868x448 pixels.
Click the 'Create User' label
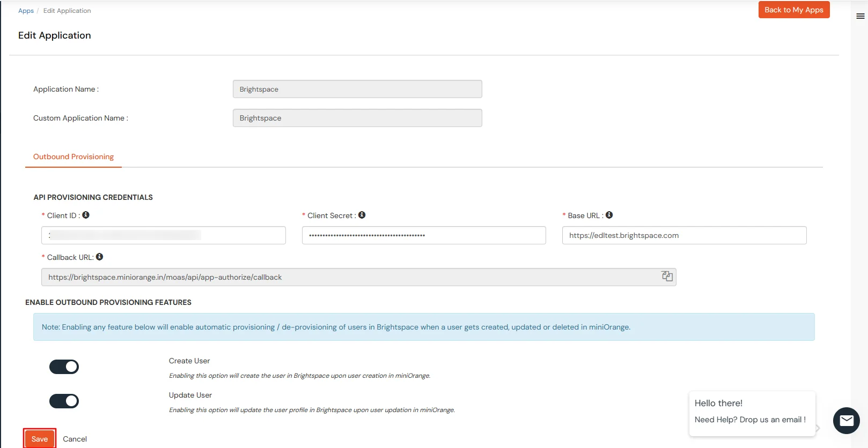189,361
